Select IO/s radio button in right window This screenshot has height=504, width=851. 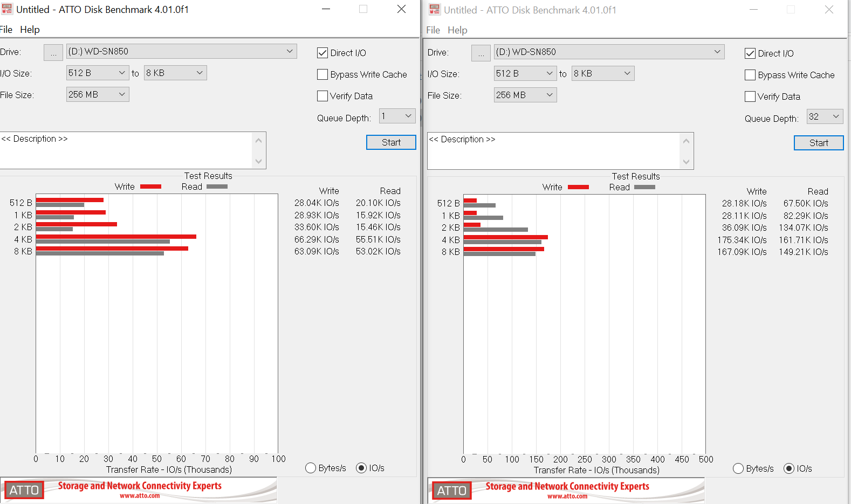(789, 468)
